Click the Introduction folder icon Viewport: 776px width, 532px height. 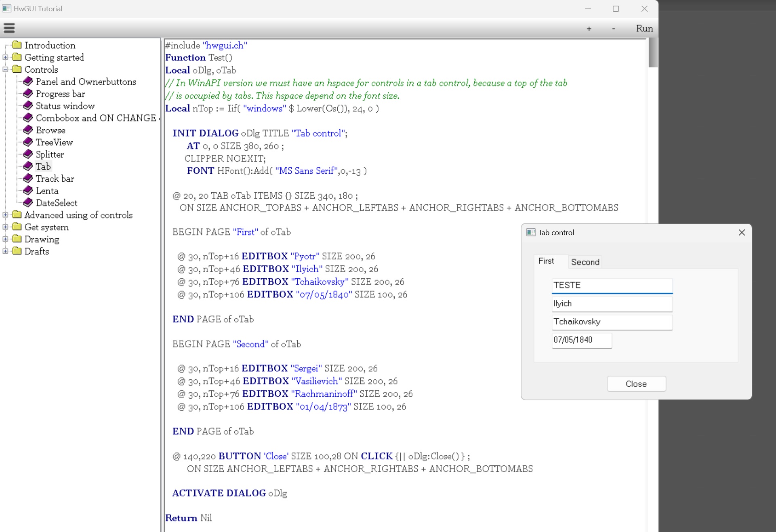[x=17, y=45]
